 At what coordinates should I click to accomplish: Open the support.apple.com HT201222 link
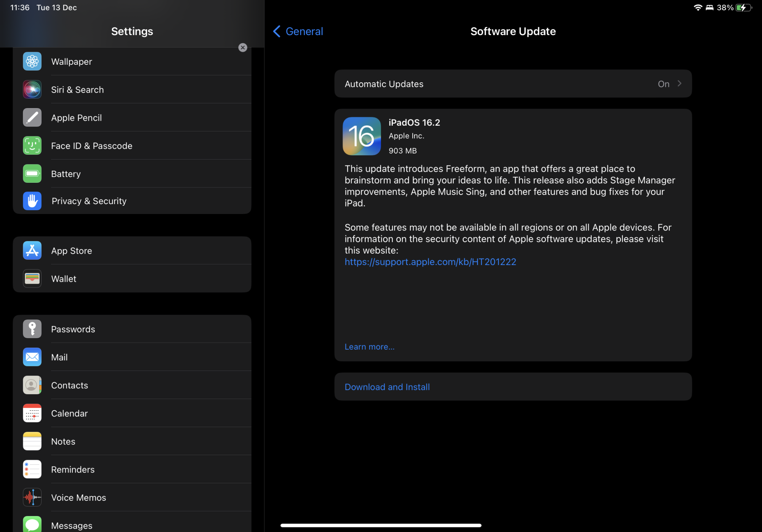[430, 262]
